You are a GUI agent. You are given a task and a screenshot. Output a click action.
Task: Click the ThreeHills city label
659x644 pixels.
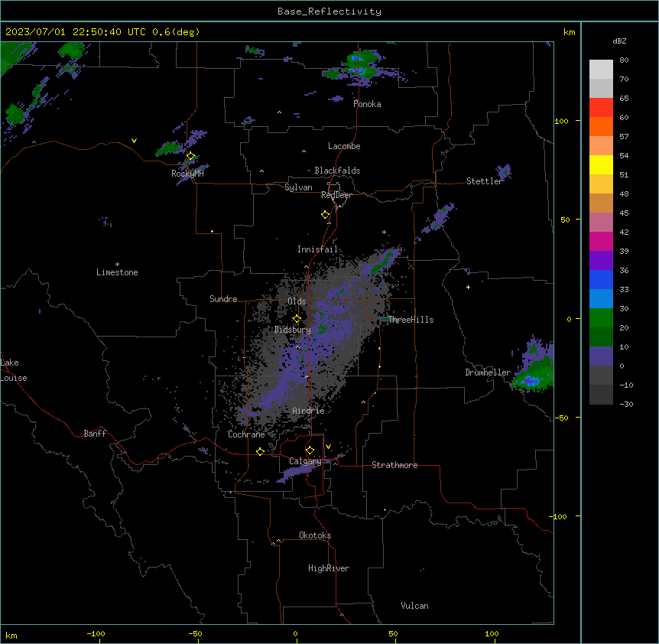411,320
